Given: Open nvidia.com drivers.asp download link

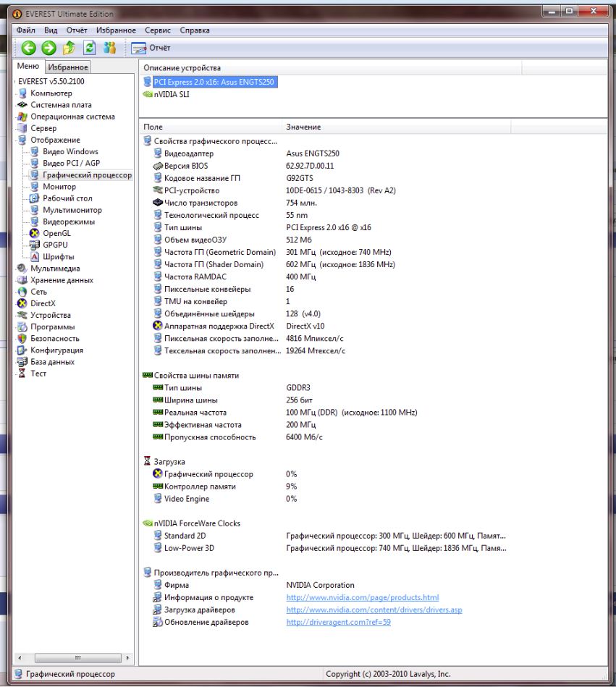Looking at the screenshot, I should click(x=374, y=610).
